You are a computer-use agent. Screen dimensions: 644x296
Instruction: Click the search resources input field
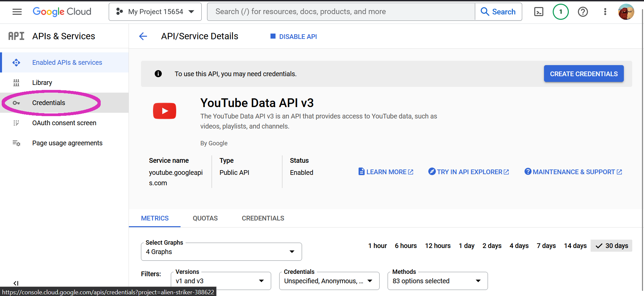point(341,12)
